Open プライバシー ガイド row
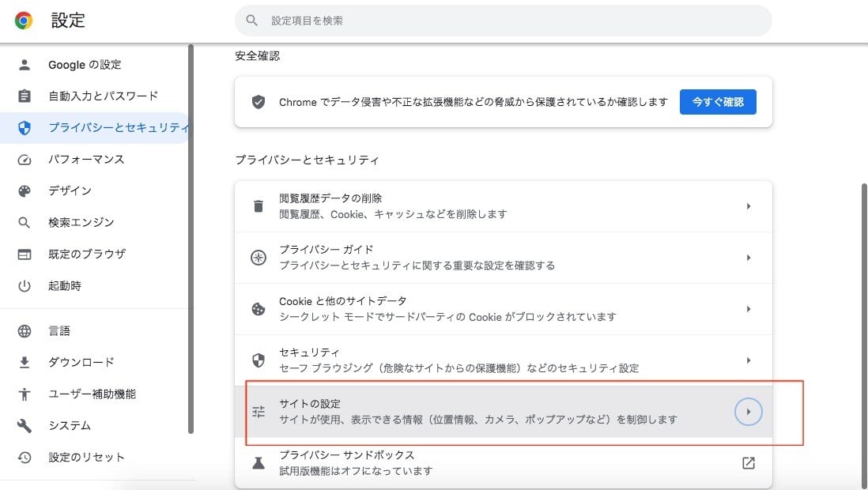This screenshot has width=868, height=490. coord(504,258)
